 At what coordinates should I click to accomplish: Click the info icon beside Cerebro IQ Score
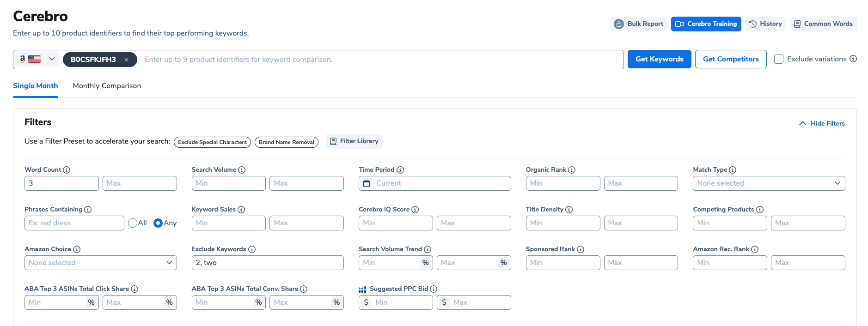(x=415, y=210)
